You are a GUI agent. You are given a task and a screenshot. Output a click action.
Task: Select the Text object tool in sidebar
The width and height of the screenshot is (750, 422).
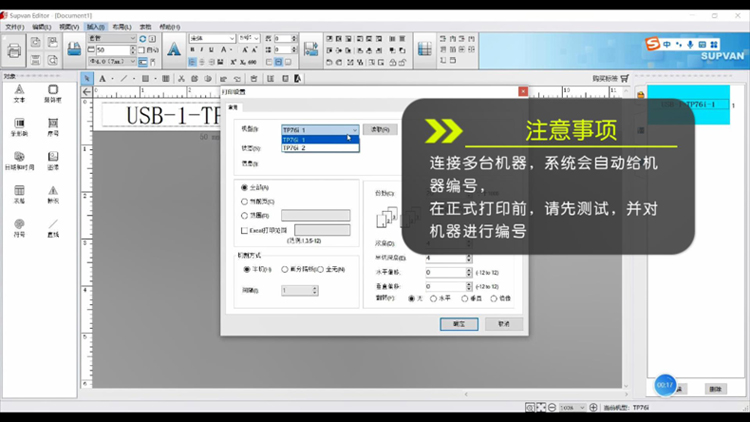19,93
